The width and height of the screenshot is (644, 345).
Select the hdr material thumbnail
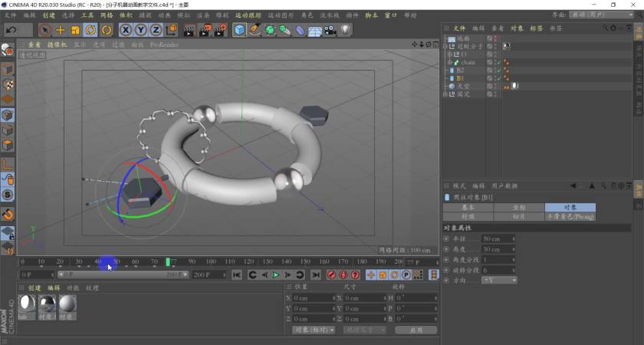27,304
